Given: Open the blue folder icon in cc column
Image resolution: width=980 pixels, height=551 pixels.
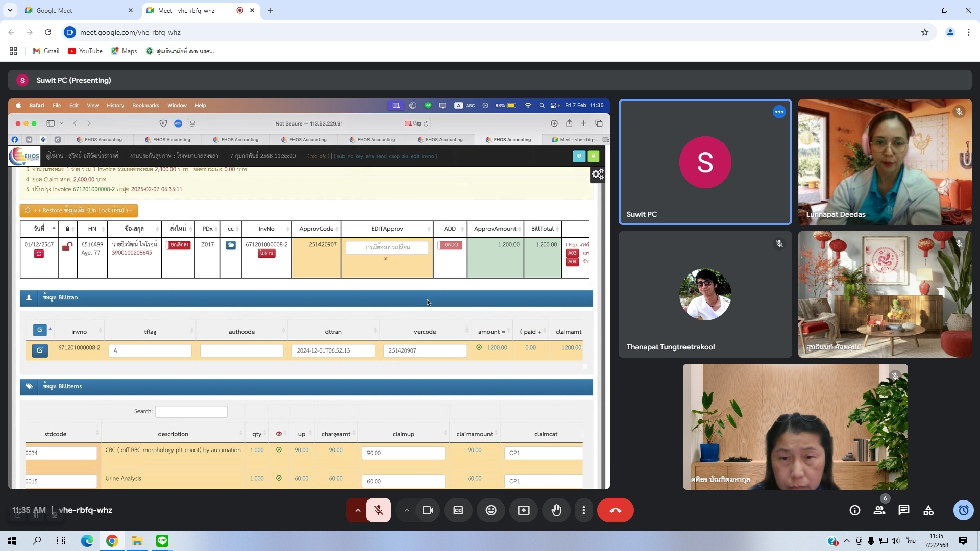Looking at the screenshot, I should [x=231, y=245].
